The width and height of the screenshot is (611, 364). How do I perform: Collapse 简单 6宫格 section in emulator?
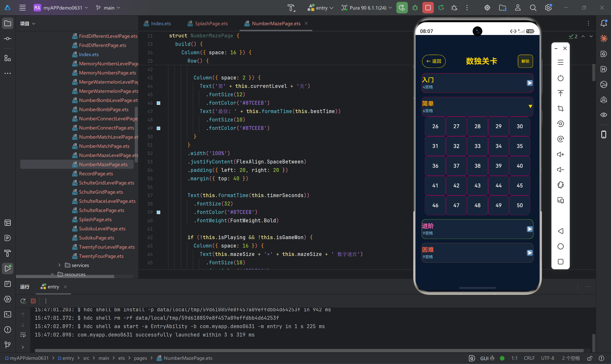(477, 107)
